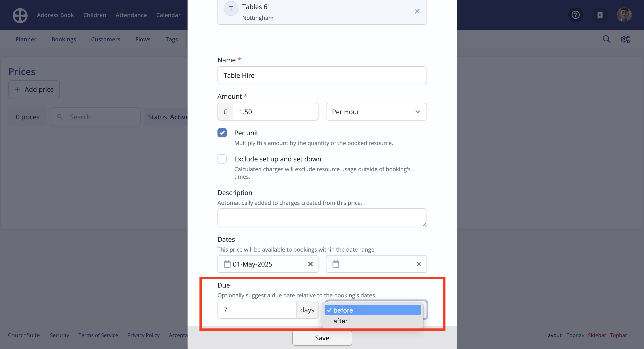
Task: Select the after option
Action: 373,321
